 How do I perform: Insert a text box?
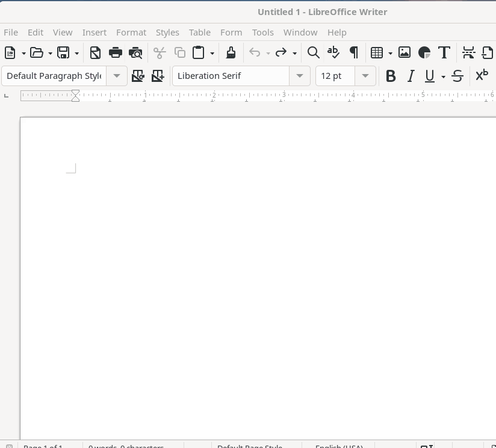(444, 52)
